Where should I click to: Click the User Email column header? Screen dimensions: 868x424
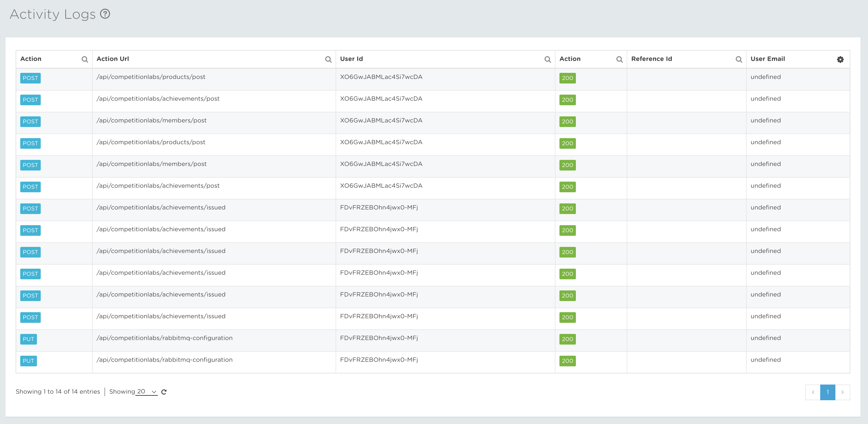pyautogui.click(x=768, y=59)
